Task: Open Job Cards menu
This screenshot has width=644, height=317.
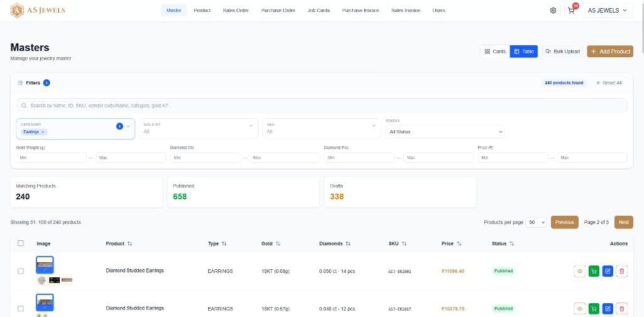Action: (x=318, y=10)
